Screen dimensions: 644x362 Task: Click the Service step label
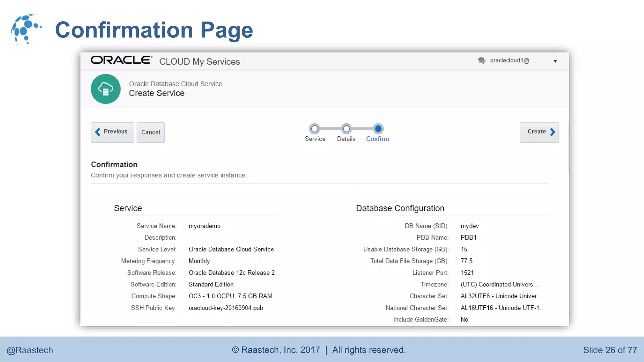[x=315, y=139]
